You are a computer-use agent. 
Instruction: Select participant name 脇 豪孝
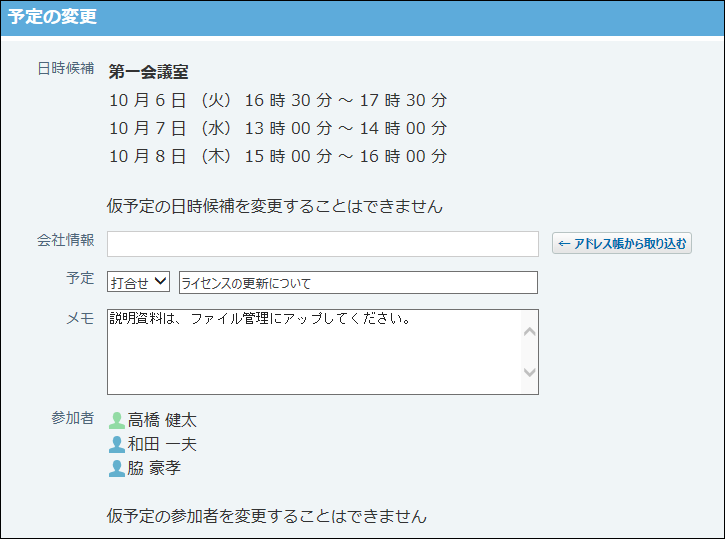pyautogui.click(x=154, y=468)
